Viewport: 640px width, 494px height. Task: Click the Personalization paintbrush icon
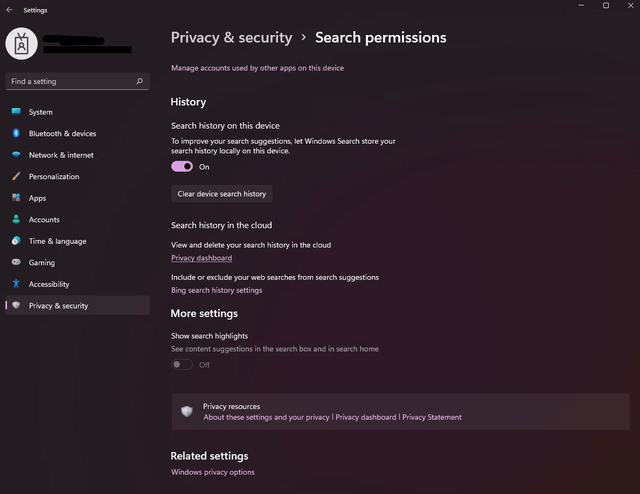point(16,176)
